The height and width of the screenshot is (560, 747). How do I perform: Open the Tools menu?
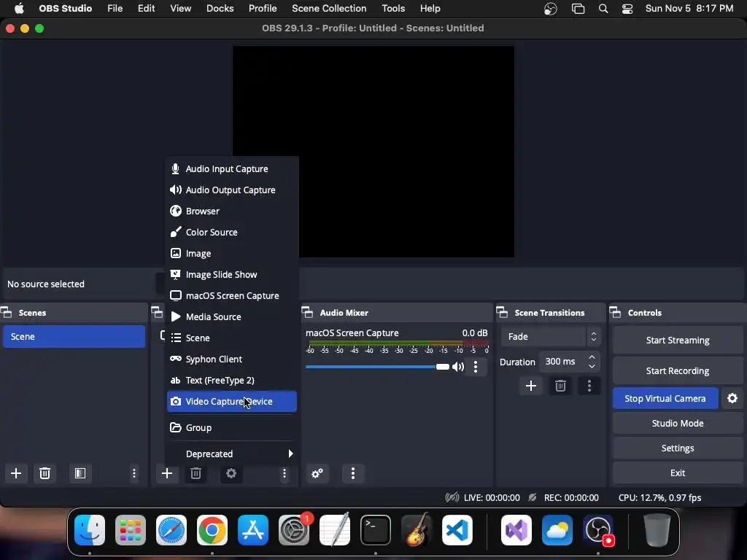click(x=393, y=9)
